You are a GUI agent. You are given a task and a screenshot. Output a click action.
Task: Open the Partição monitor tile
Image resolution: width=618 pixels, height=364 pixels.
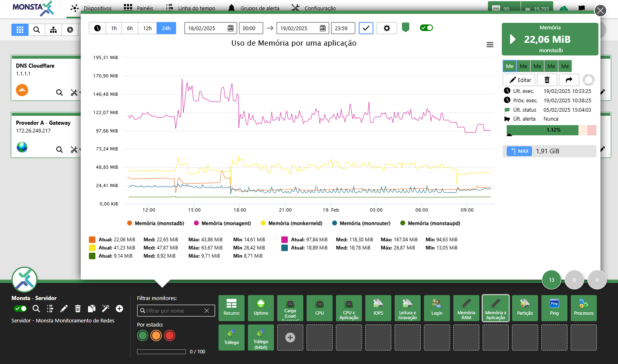pyautogui.click(x=525, y=308)
